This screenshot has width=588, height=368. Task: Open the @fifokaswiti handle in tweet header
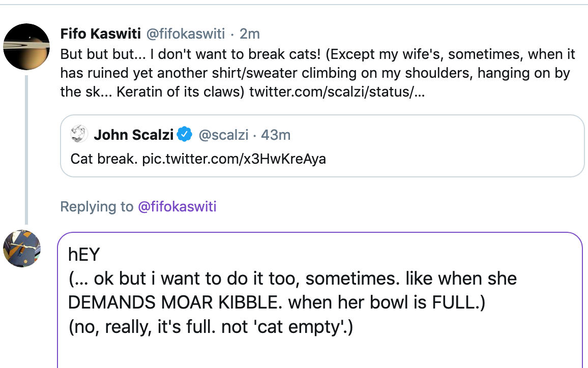pyautogui.click(x=185, y=34)
